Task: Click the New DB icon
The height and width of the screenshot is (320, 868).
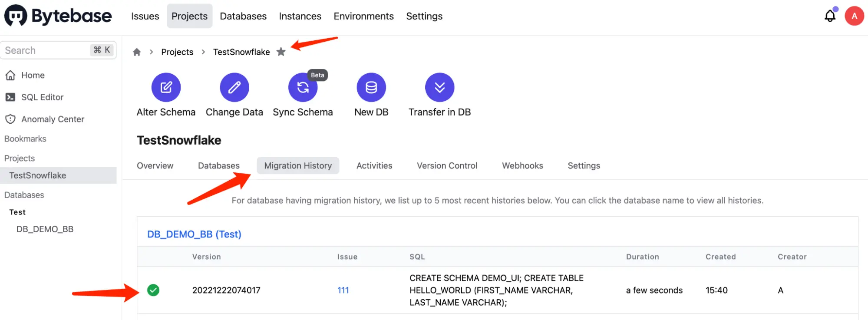Action: coord(371,87)
